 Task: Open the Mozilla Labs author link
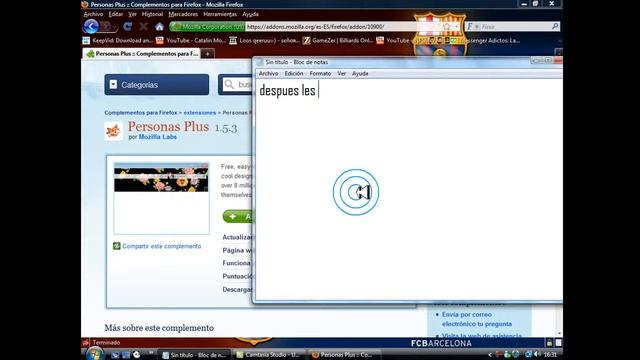pyautogui.click(x=158, y=137)
